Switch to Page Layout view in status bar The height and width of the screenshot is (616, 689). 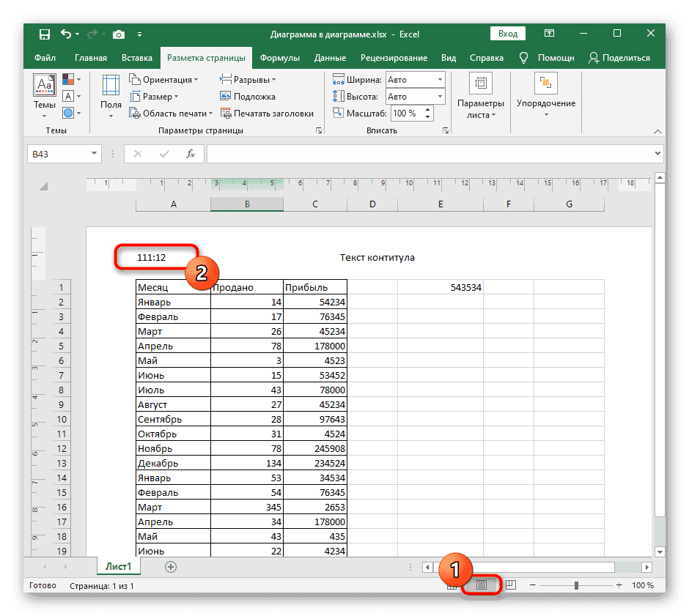pos(482,585)
